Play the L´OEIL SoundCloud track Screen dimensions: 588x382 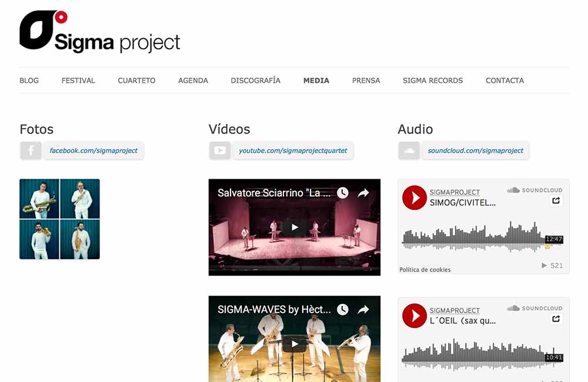coord(415,316)
